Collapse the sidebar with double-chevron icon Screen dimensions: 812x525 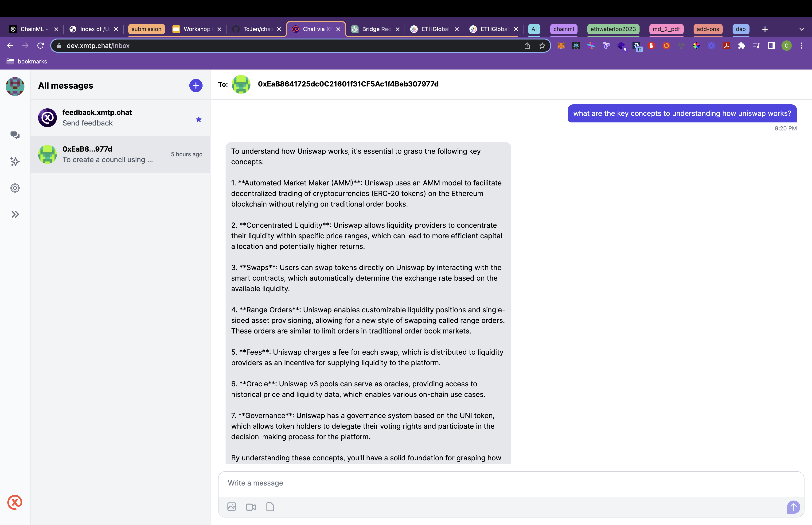pos(15,214)
